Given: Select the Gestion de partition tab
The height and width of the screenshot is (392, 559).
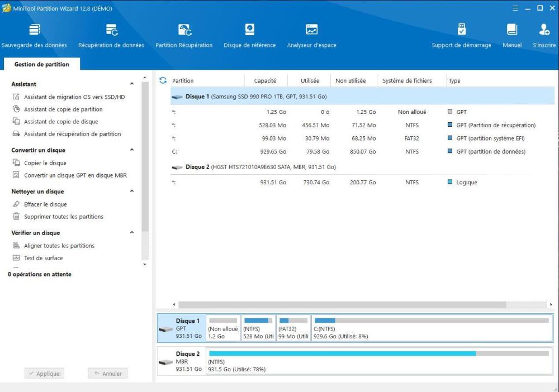Looking at the screenshot, I should pos(42,64).
